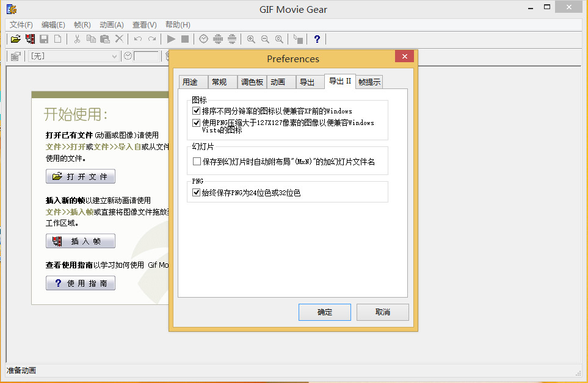The height and width of the screenshot is (383, 588).
Task: Click the zoom in magnifier icon
Action: 251,39
